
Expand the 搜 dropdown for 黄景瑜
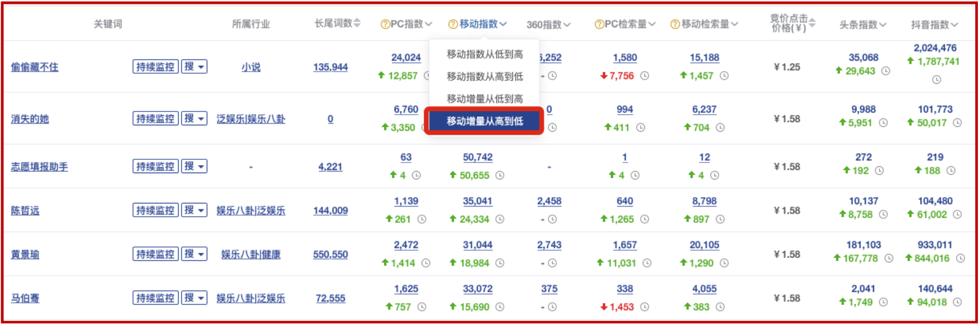coord(194,254)
